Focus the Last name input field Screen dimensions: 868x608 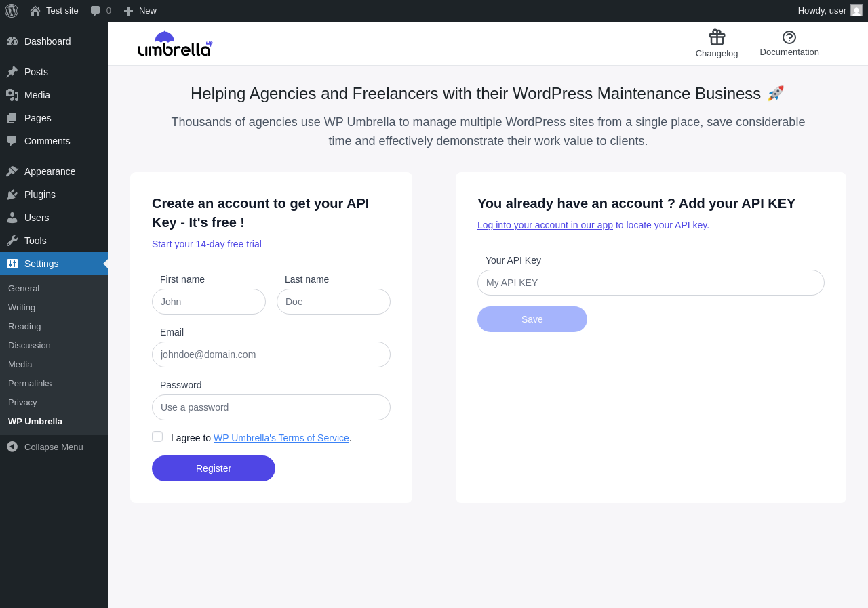click(x=334, y=302)
